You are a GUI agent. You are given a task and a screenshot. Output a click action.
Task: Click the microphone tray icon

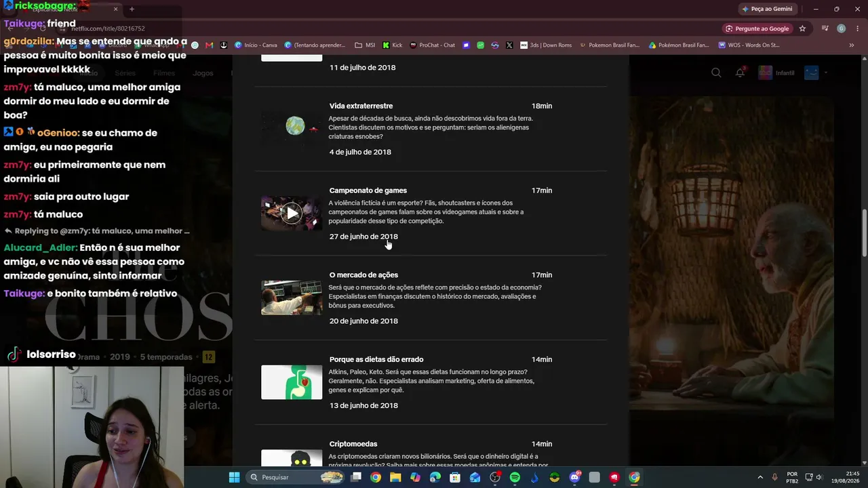(x=774, y=477)
